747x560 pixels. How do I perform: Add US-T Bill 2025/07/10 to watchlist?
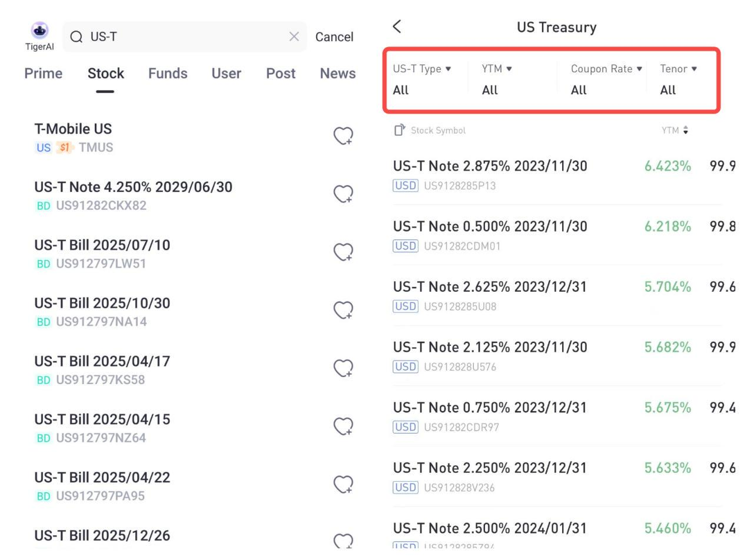[x=343, y=252]
